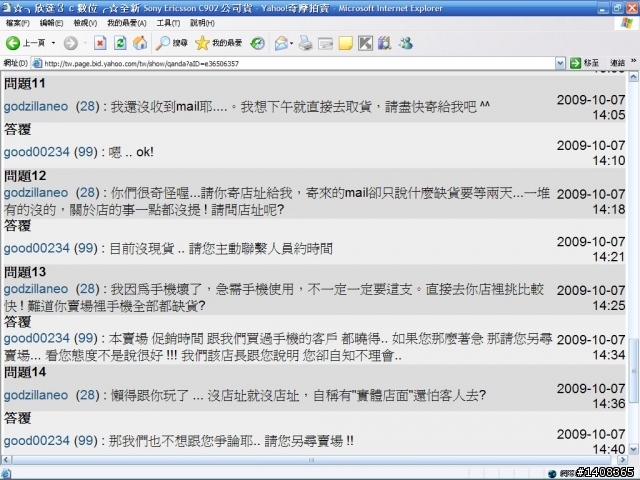This screenshot has width=640, height=480.
Task: Click the 移至 Go button
Action: tap(584, 63)
